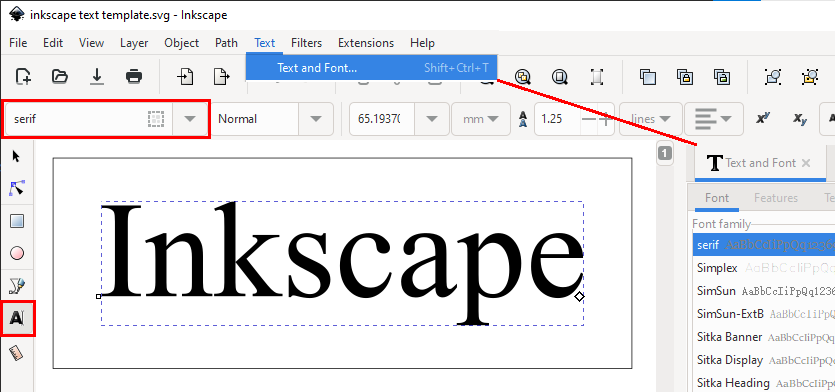The width and height of the screenshot is (835, 392).
Task: Open the mm unit dropdown
Action: click(480, 119)
